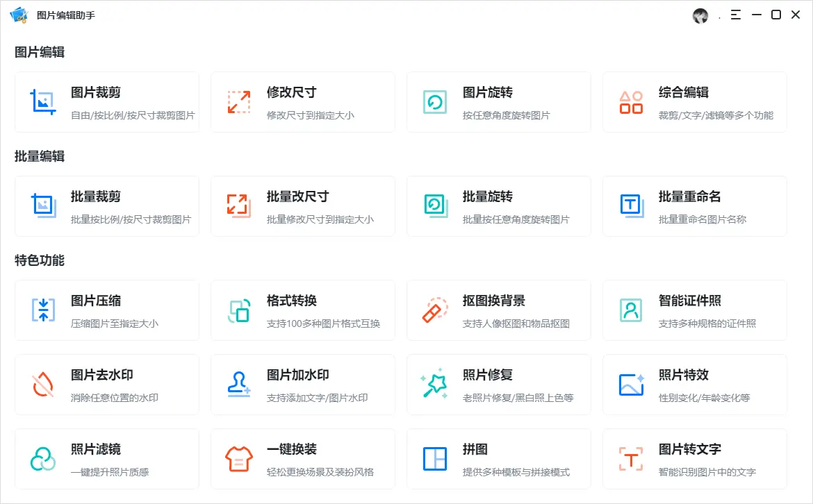
Task: Click the 图片加水印 add watermark icon
Action: coord(239,385)
